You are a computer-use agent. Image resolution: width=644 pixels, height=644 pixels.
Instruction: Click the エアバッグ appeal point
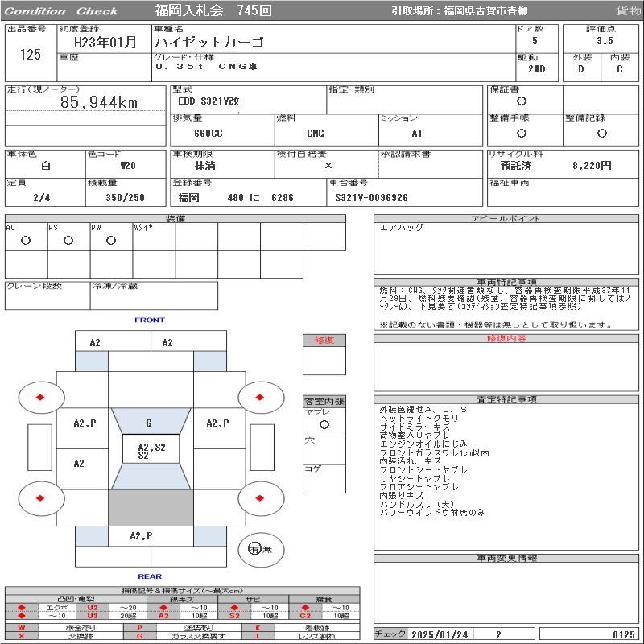(x=401, y=228)
